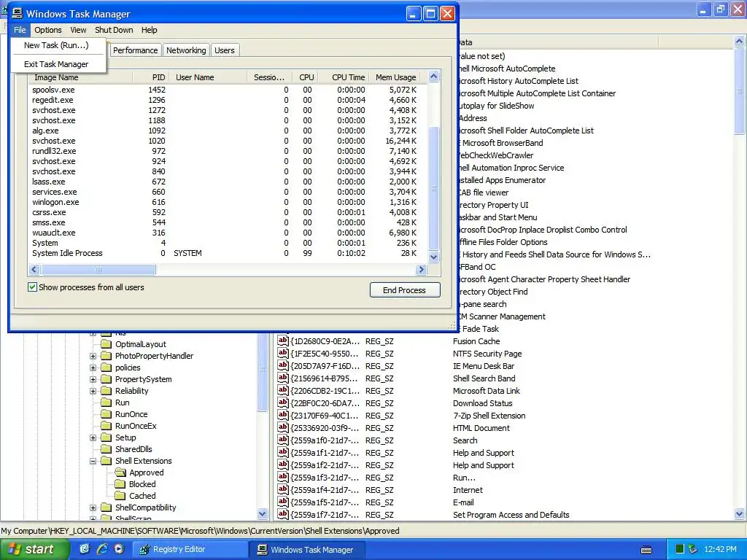Click string value icon for {205D7A97-F16D…
Screen dimensions: 747x560
283,365
